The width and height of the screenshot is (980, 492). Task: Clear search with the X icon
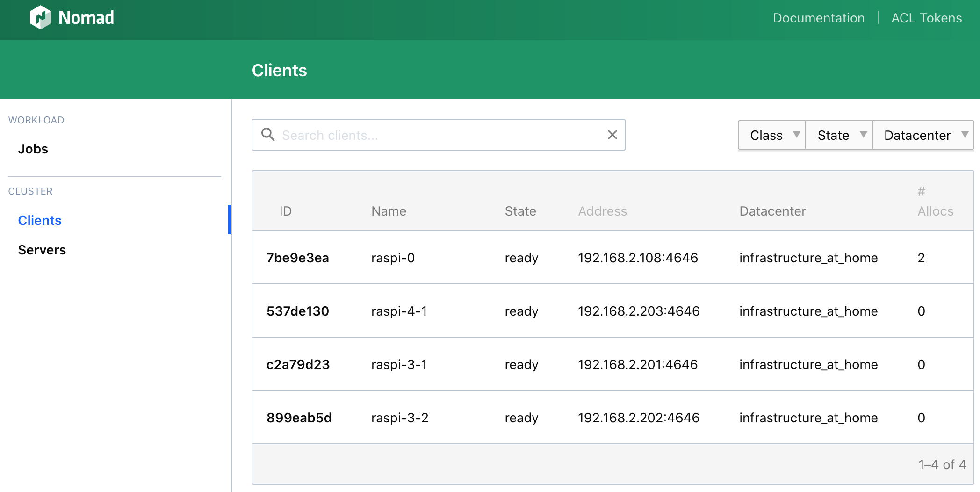pos(612,135)
